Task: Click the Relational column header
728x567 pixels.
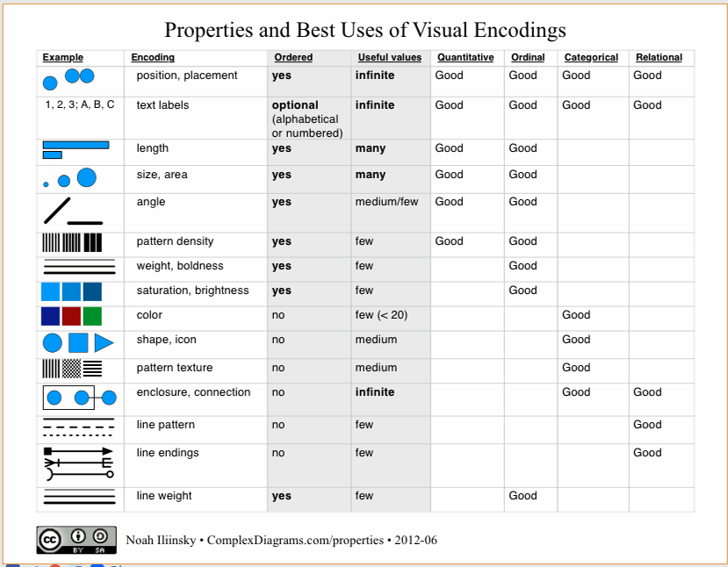Action: tap(659, 57)
